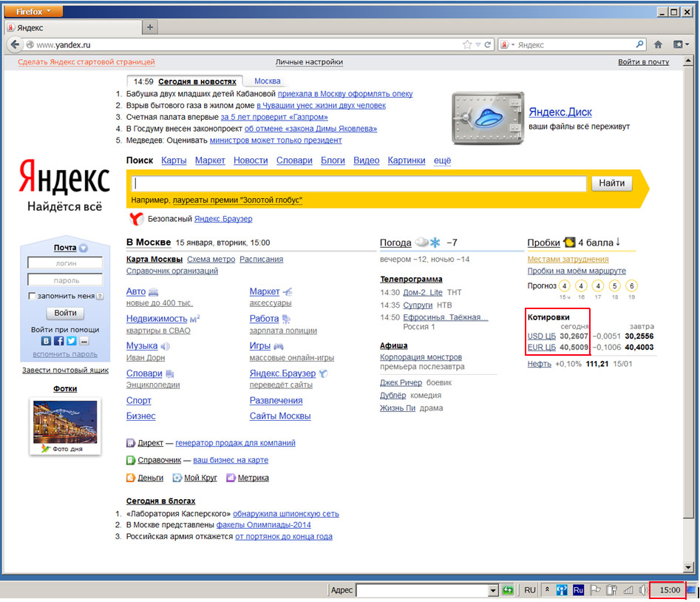700x602 pixels.
Task: Open Личные настройки link
Action: [309, 62]
